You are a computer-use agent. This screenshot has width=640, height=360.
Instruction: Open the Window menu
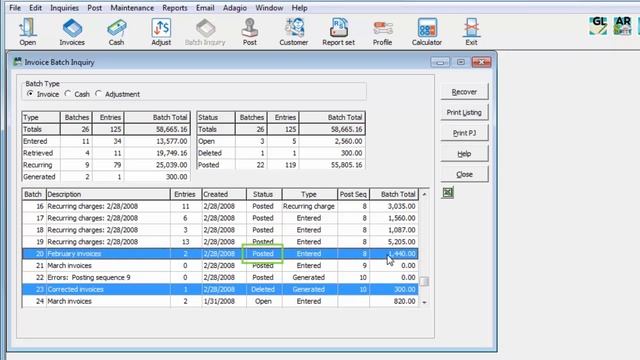[x=269, y=8]
